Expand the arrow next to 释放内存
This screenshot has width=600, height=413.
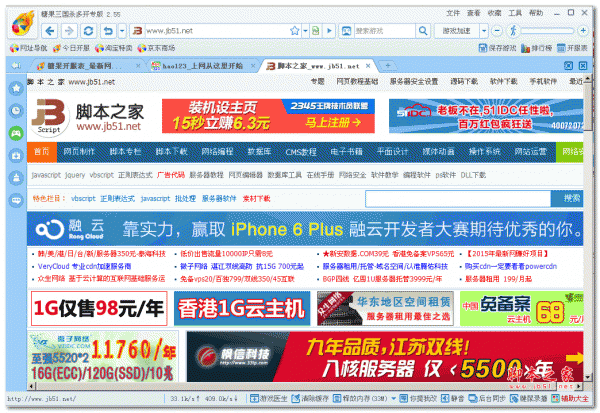[393, 399]
